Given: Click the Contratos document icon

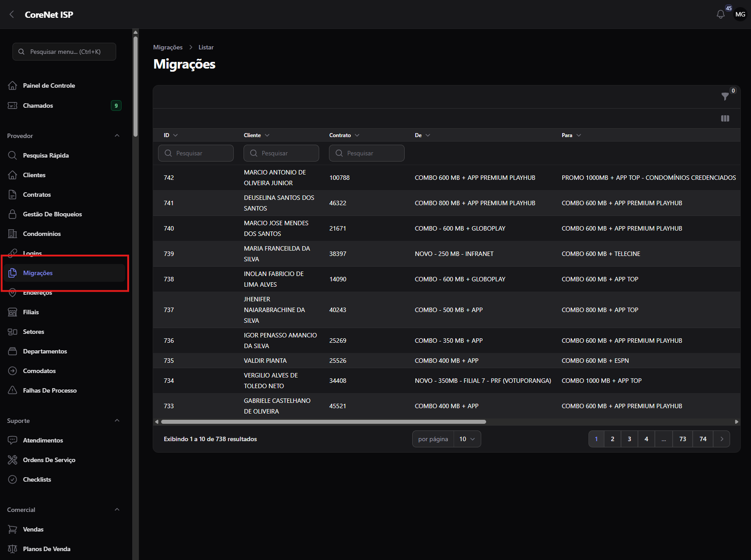Looking at the screenshot, I should tap(12, 195).
